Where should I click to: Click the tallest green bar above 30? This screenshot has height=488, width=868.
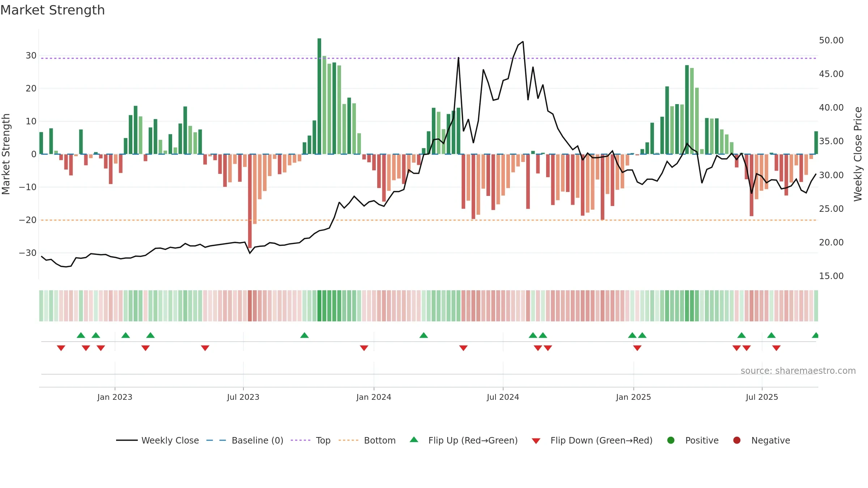[319, 96]
